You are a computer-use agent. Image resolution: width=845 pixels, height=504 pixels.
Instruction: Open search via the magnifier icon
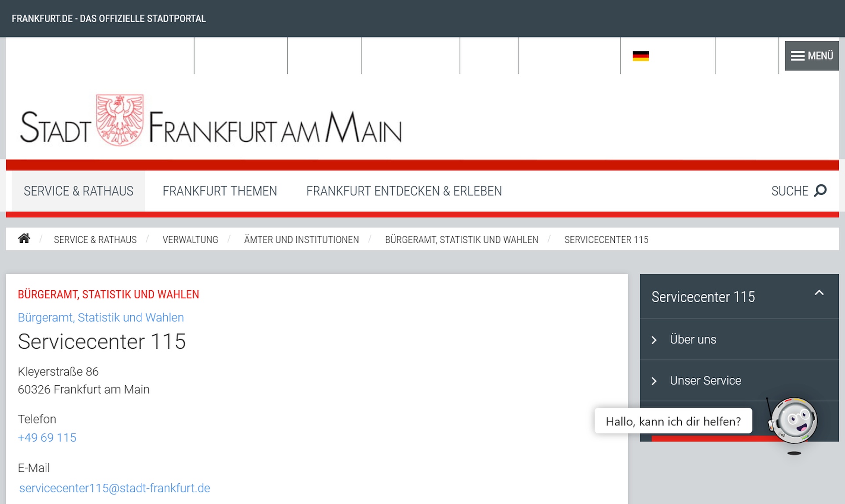821,191
